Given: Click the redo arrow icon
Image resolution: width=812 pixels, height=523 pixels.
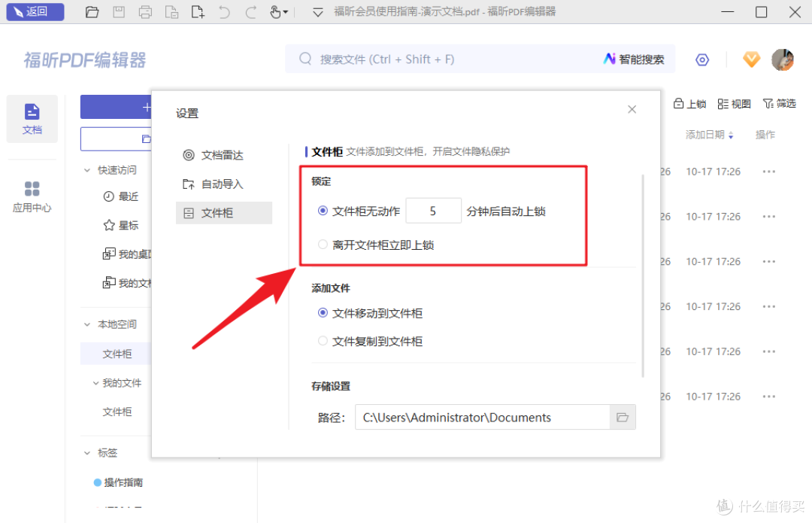Looking at the screenshot, I should (x=250, y=11).
